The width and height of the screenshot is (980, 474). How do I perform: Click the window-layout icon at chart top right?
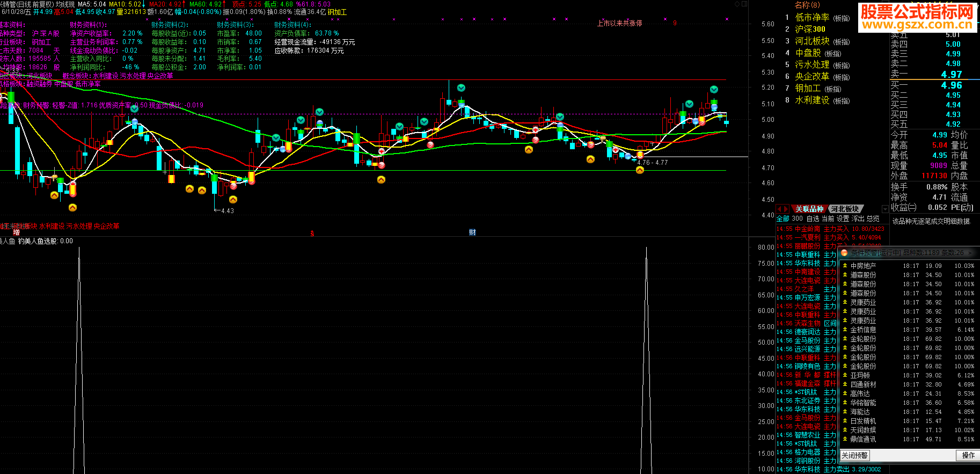pos(744,4)
